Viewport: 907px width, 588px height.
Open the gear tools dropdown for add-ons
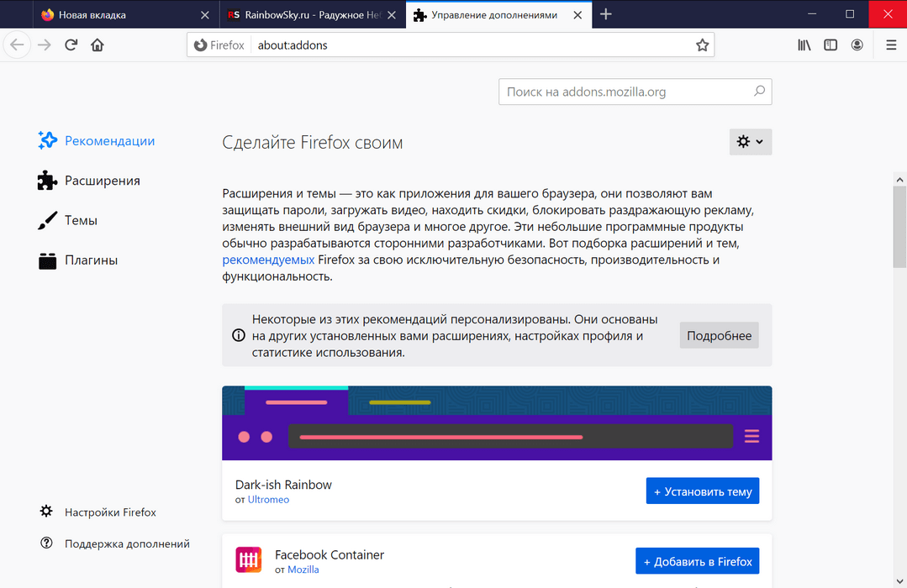click(x=751, y=142)
